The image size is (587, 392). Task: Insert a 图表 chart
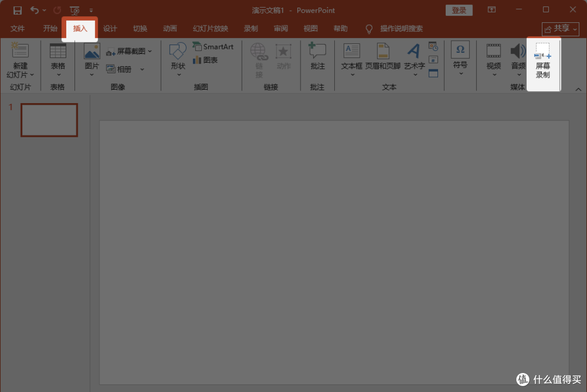[205, 60]
